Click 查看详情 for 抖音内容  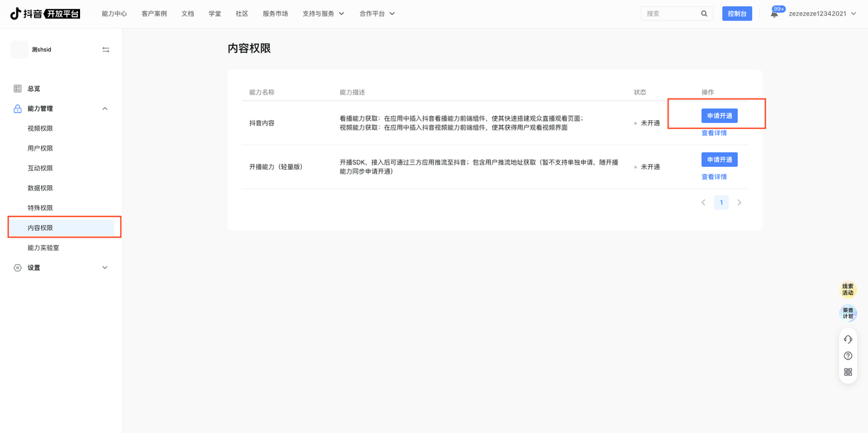714,133
